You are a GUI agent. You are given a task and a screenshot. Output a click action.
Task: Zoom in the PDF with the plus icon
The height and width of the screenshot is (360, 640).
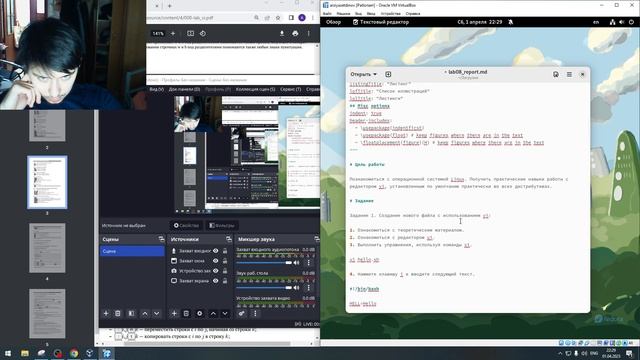[x=173, y=33]
